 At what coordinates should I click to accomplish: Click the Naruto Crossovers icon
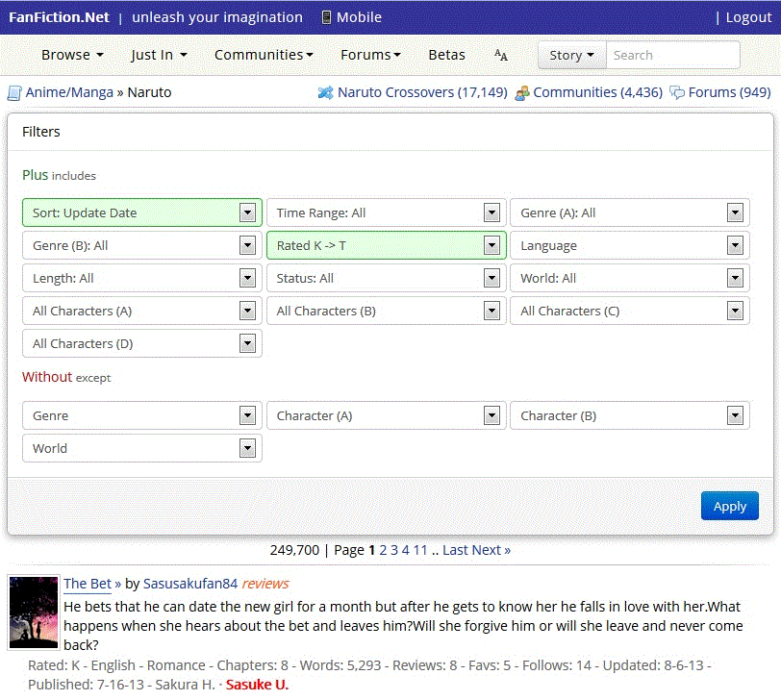coord(326,92)
